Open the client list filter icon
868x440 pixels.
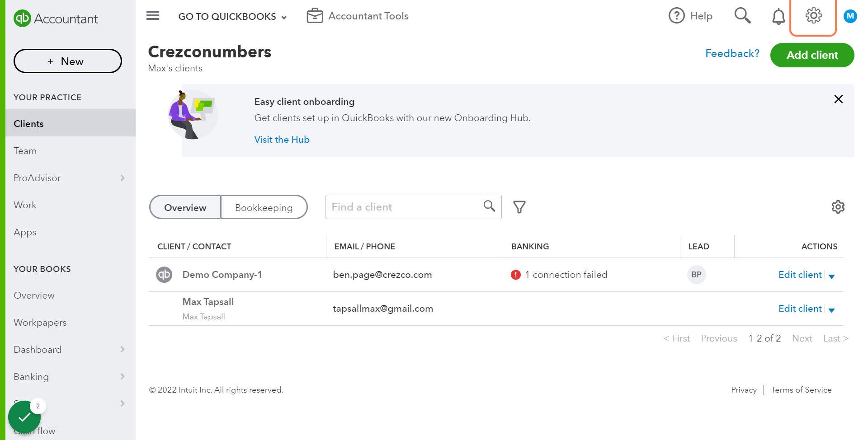pos(519,207)
